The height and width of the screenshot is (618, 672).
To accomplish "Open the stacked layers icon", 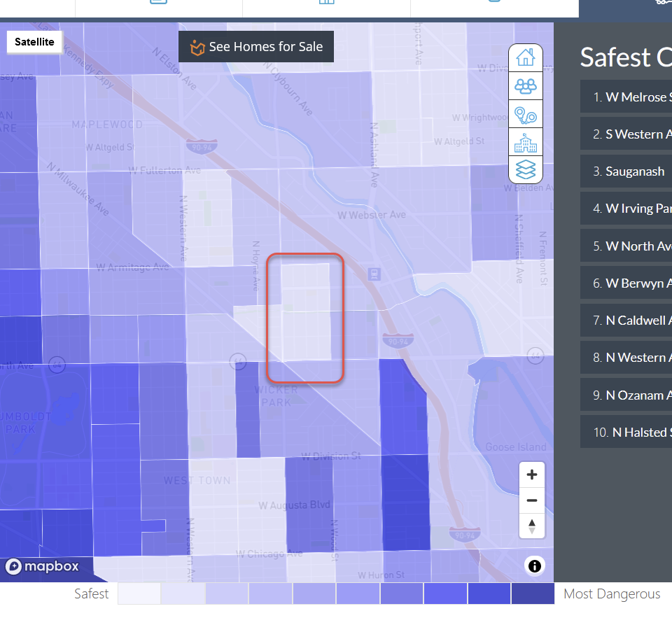I will click(x=525, y=170).
